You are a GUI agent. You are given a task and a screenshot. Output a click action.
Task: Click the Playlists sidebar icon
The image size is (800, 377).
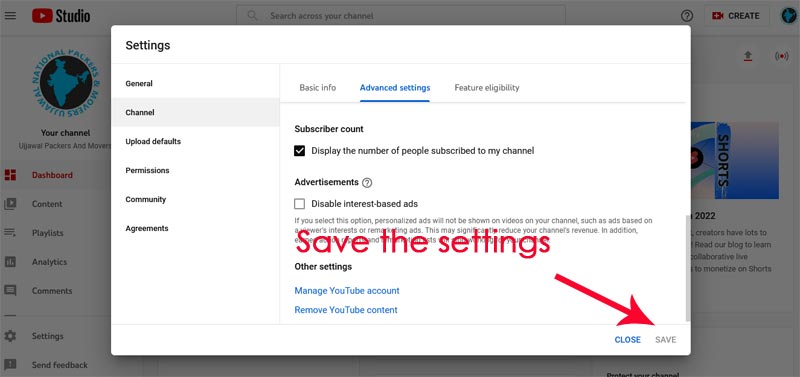(10, 233)
